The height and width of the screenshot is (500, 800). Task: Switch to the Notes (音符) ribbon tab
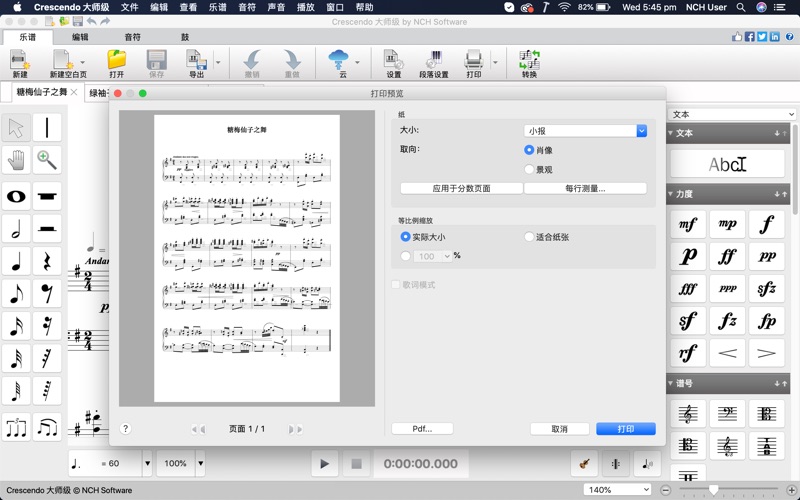click(x=133, y=37)
